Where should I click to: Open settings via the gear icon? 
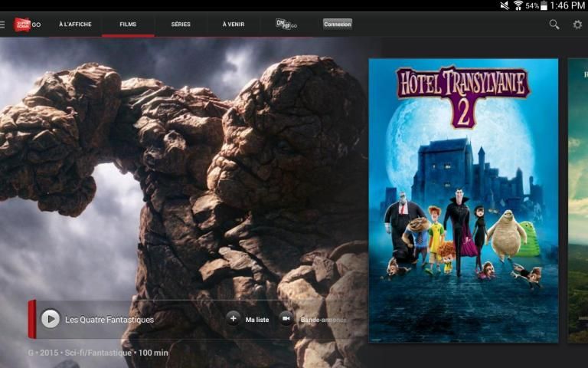(577, 25)
